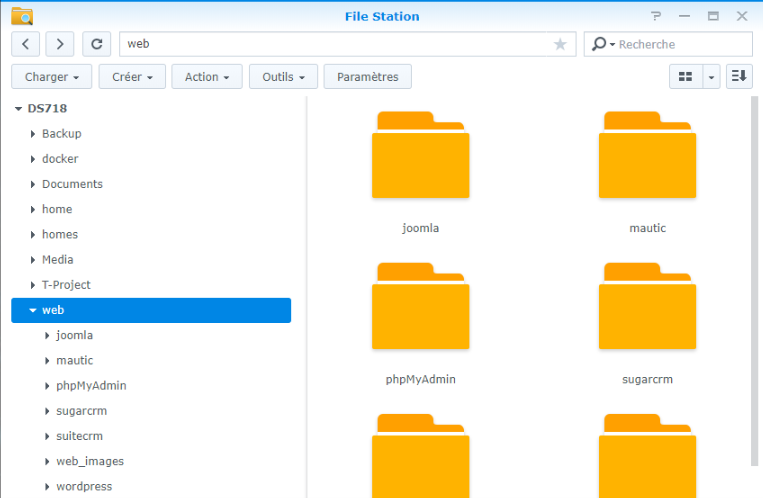
Task: Switch to thumbnail view mode icon
Action: pos(685,77)
